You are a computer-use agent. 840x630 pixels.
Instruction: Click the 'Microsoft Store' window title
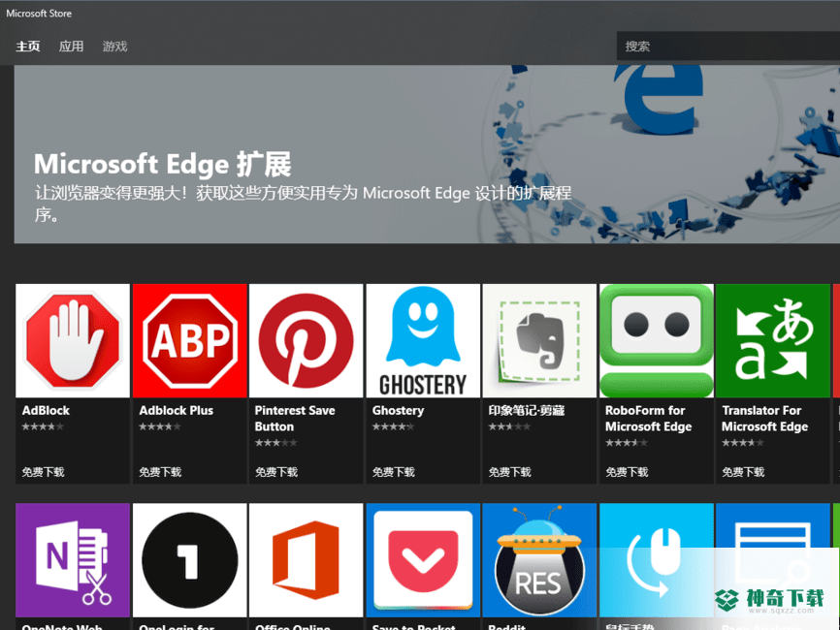[x=39, y=14]
